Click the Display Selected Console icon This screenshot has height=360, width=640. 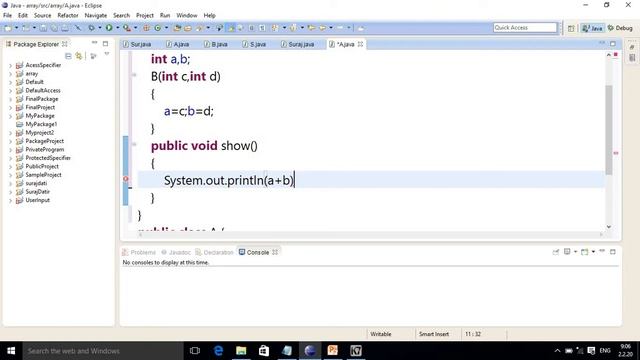tap(567, 252)
